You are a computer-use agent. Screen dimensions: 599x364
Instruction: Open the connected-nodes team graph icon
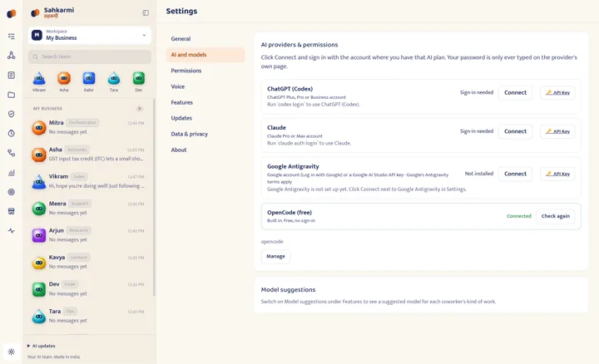coord(12,56)
